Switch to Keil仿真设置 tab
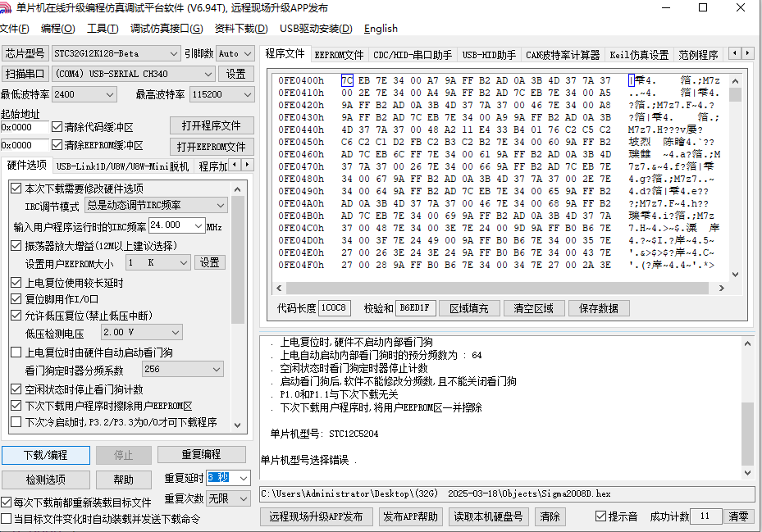 (x=639, y=55)
